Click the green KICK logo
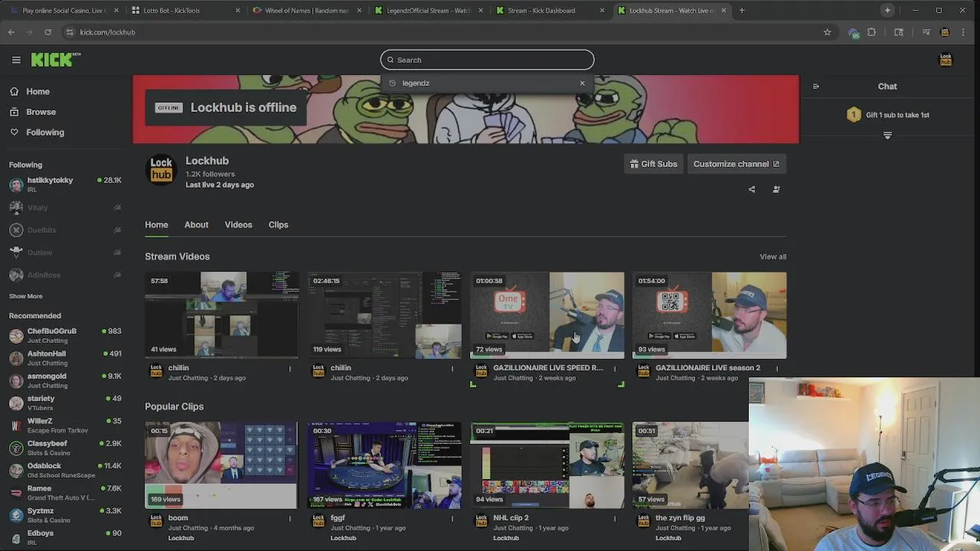Image resolution: width=980 pixels, height=551 pixels. [55, 60]
